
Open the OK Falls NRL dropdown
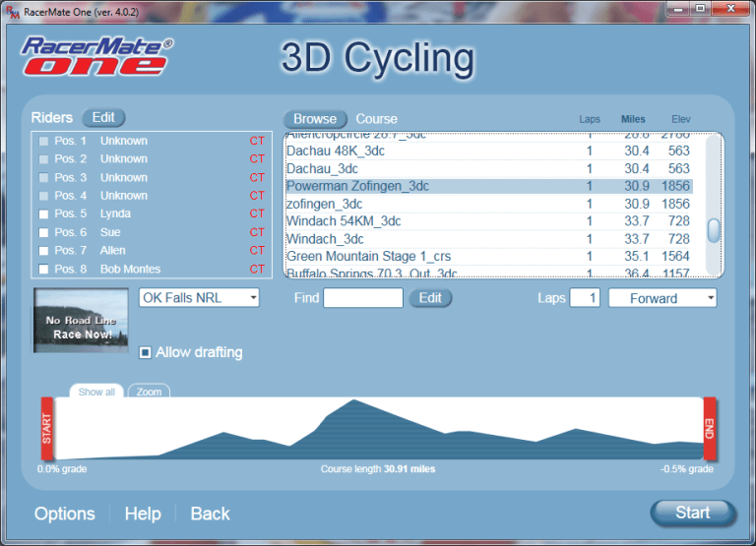click(x=198, y=297)
